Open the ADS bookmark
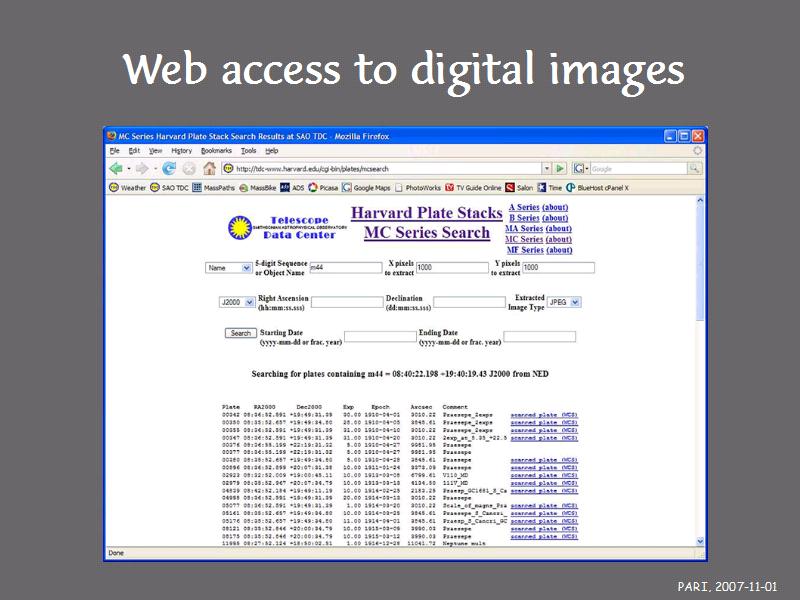The width and height of the screenshot is (800, 600). [x=292, y=188]
